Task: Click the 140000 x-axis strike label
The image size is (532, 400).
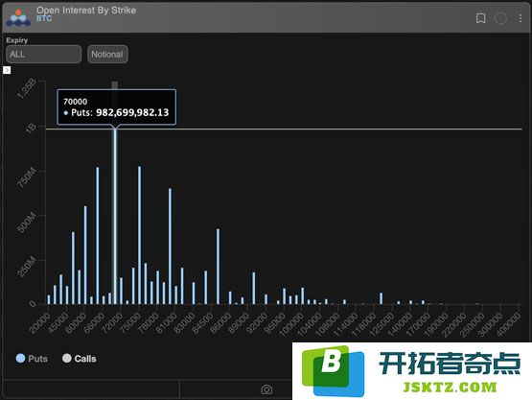Action: [400, 324]
